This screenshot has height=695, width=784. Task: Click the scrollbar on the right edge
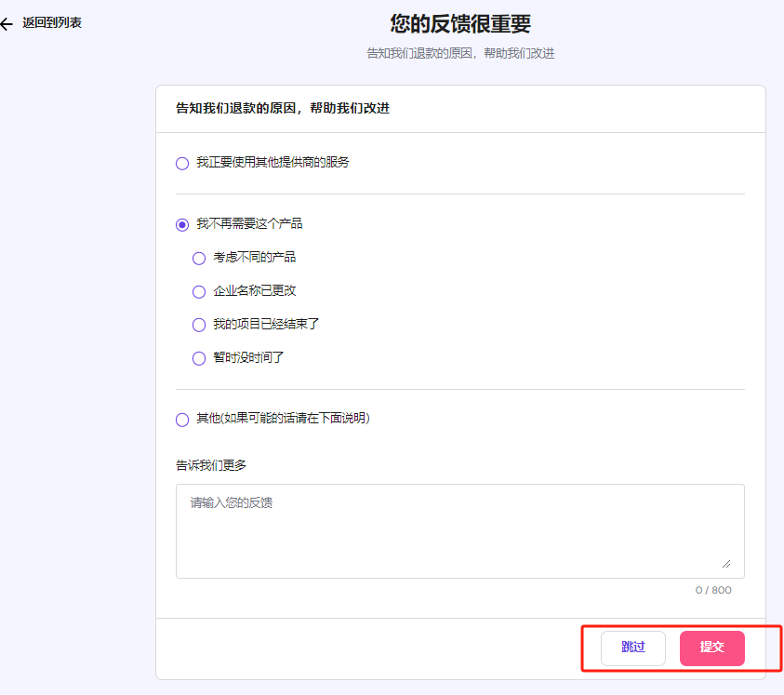779,347
